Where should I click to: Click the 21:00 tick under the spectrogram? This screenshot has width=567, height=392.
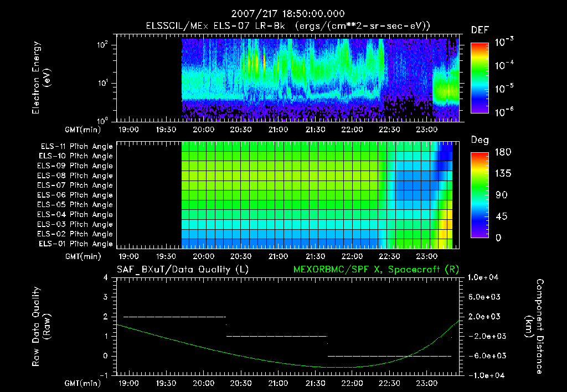[278, 130]
